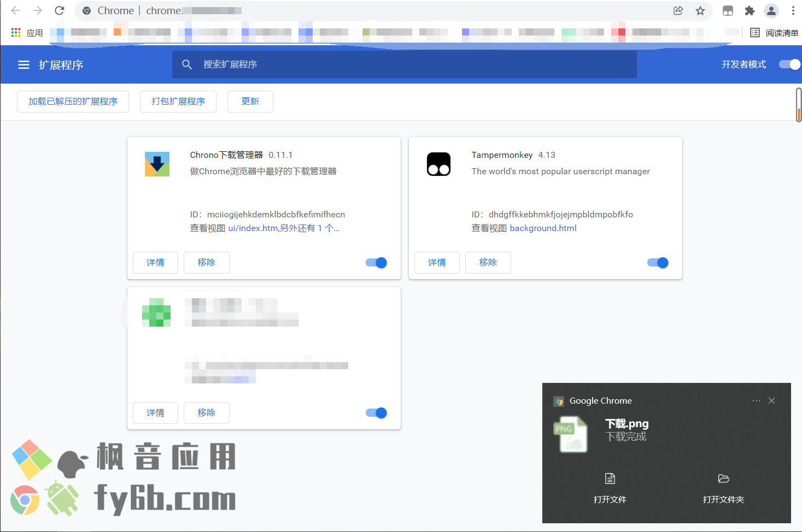Click 打包扩展程序 button
Screen dimensions: 802x532
pyautogui.click(x=178, y=102)
